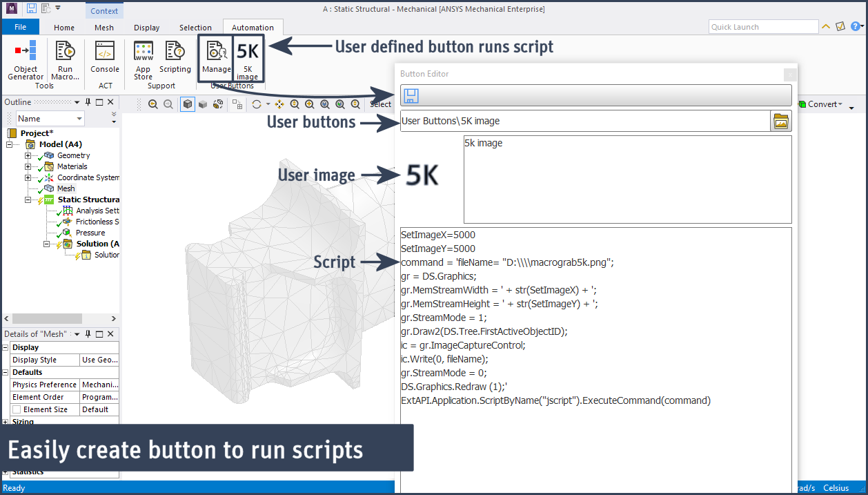Click the Physics Preference value cell
The image size is (868, 495).
(x=99, y=385)
